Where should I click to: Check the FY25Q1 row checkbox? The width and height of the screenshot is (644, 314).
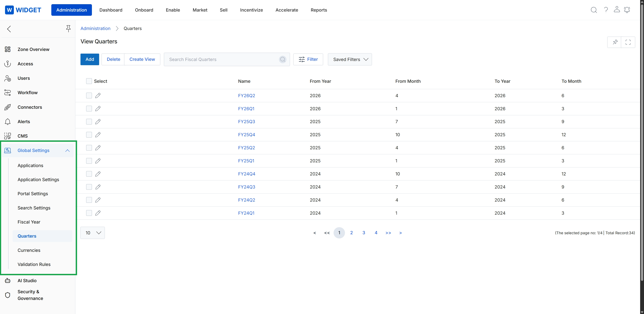tap(89, 161)
